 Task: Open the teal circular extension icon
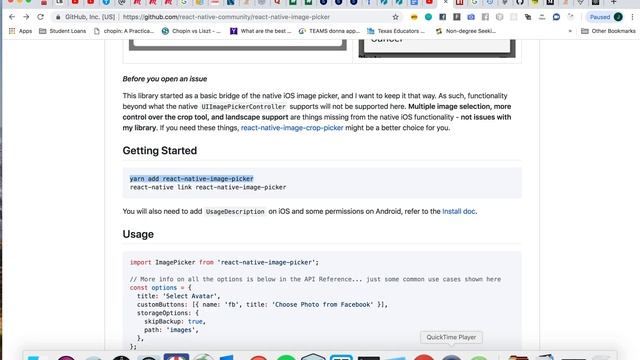coord(428,17)
